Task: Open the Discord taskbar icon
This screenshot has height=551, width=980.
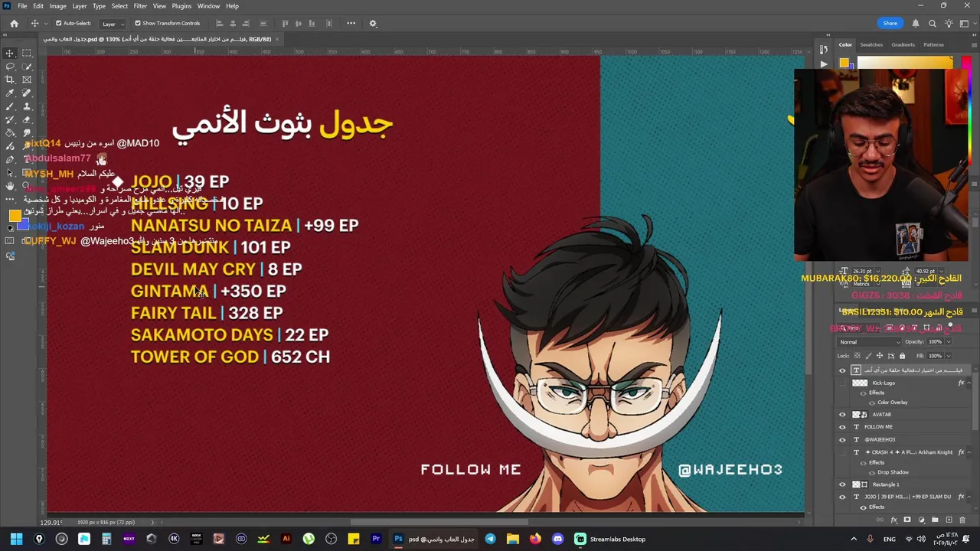Action: coord(557,539)
